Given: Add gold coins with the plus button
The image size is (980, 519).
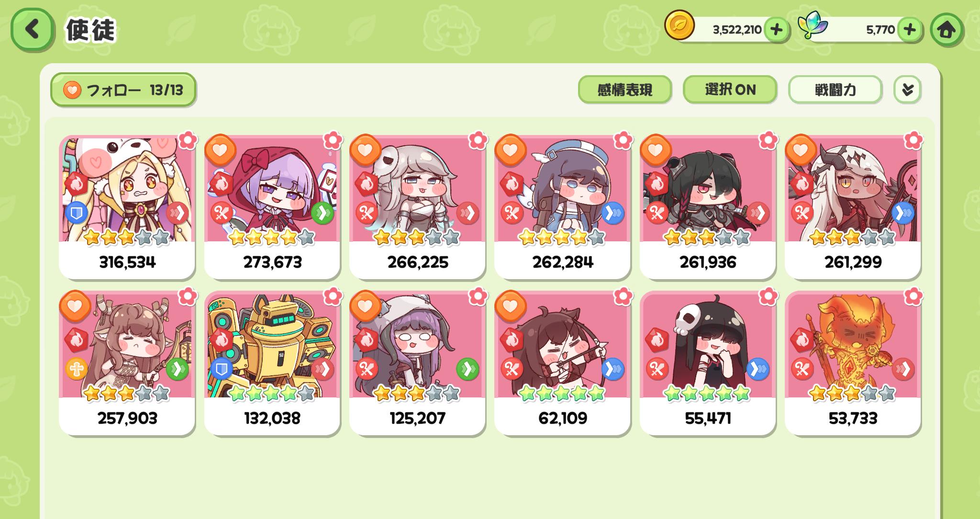Looking at the screenshot, I should click(776, 30).
